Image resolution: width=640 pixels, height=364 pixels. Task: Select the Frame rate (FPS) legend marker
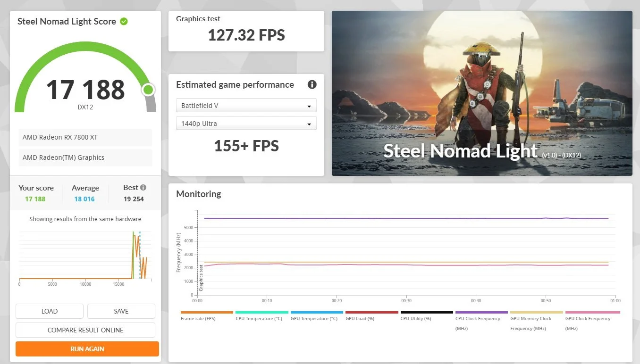click(x=206, y=312)
